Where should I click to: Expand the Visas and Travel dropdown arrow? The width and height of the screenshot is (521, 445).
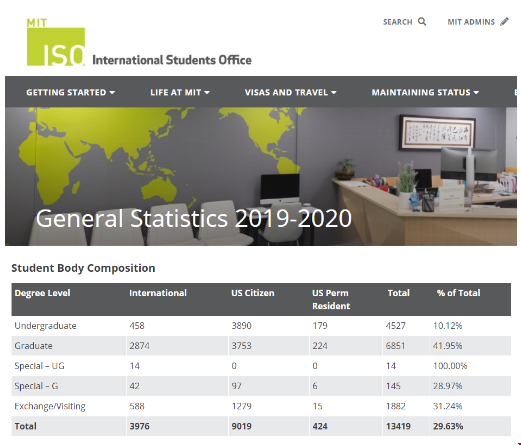coord(334,92)
